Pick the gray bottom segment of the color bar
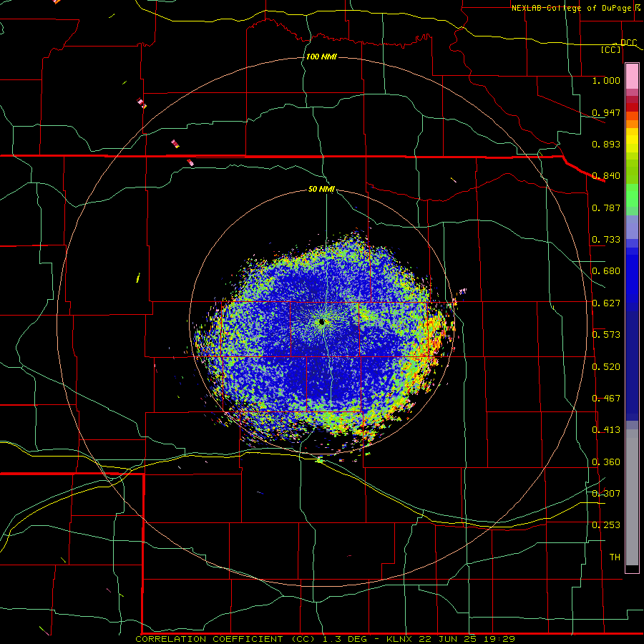Screen dimensions: 644x644 coord(632,497)
